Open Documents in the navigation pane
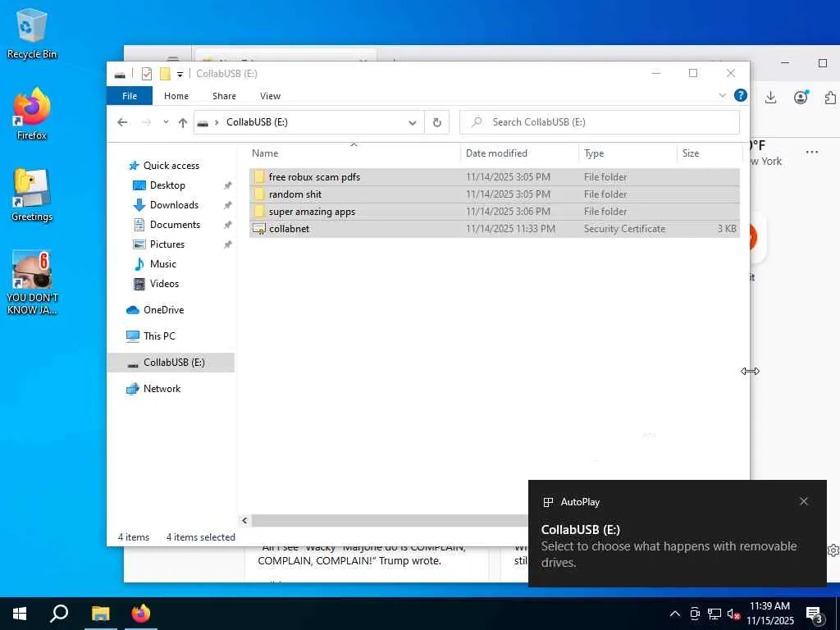Viewport: 840px width, 630px height. (176, 225)
